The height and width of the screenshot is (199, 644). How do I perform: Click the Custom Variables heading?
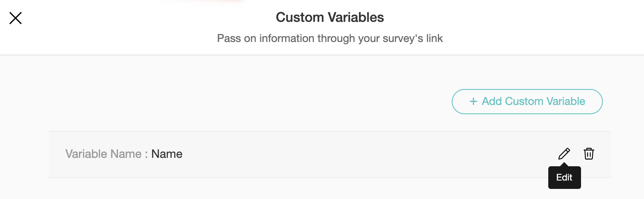330,18
